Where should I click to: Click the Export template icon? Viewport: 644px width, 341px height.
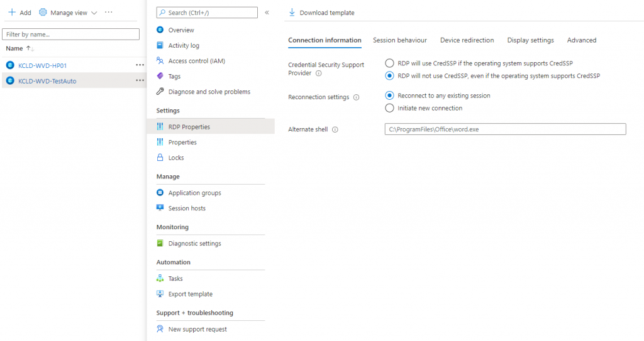tap(160, 294)
